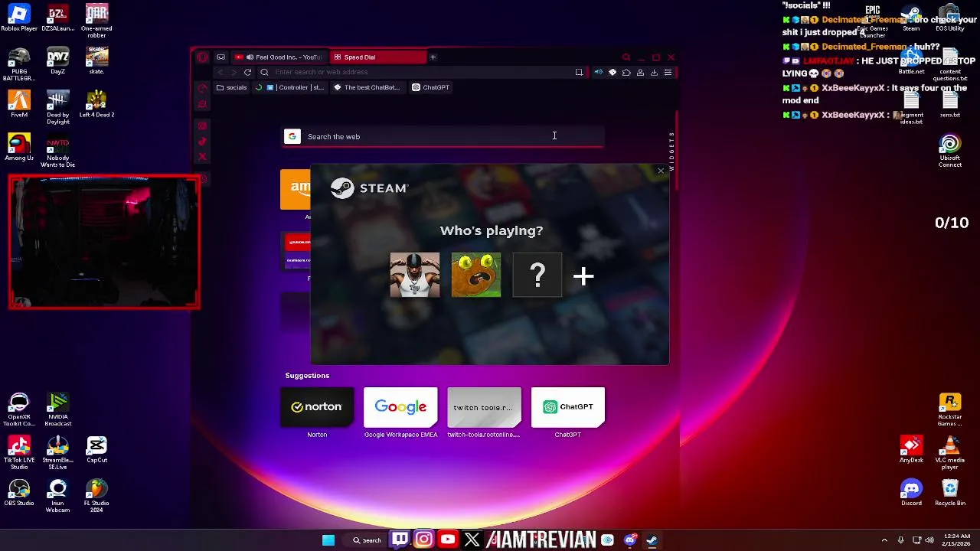
Task: Take a browser snapshot icon
Action: click(579, 72)
